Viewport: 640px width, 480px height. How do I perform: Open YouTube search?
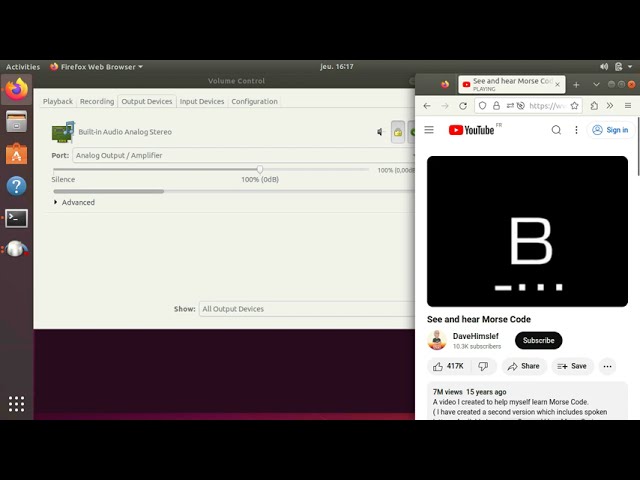click(x=556, y=130)
